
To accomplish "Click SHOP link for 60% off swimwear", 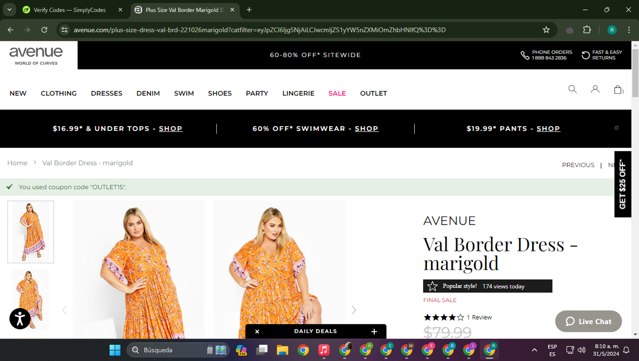I will tap(366, 128).
